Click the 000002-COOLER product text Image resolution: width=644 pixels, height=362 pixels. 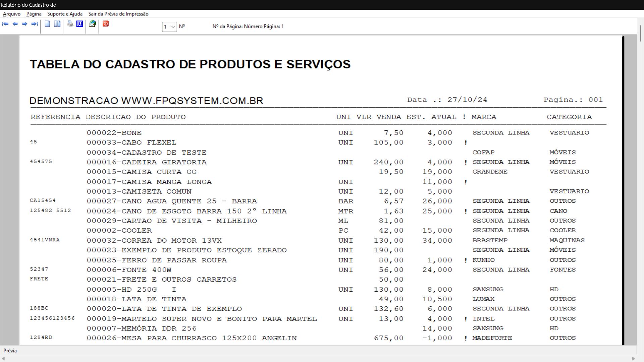tap(119, 231)
